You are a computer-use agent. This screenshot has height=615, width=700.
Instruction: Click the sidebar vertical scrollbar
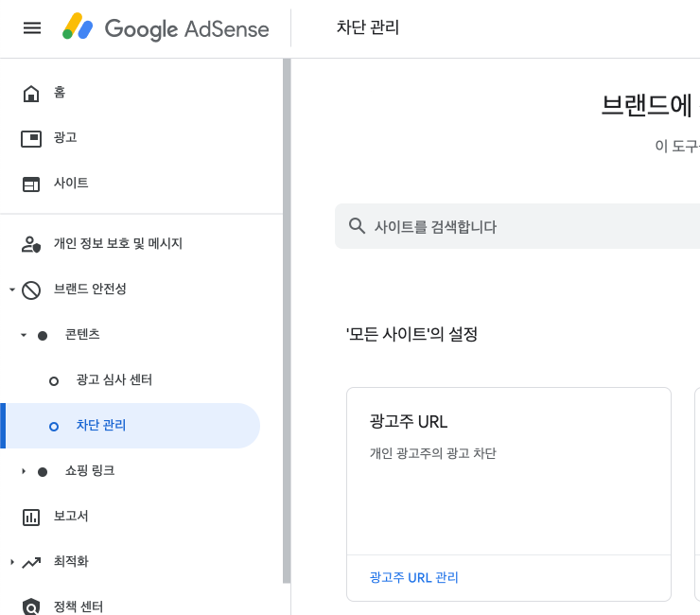[287, 321]
